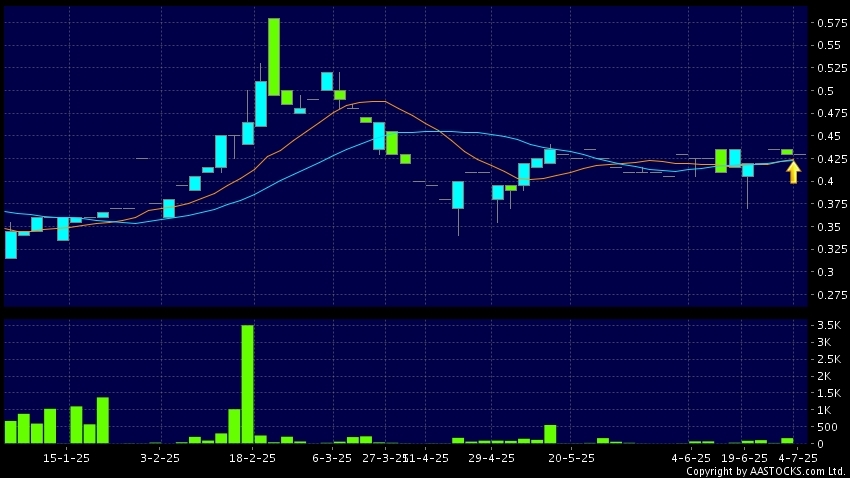
Task: Click the 0.475 price axis label
Action: [832, 113]
